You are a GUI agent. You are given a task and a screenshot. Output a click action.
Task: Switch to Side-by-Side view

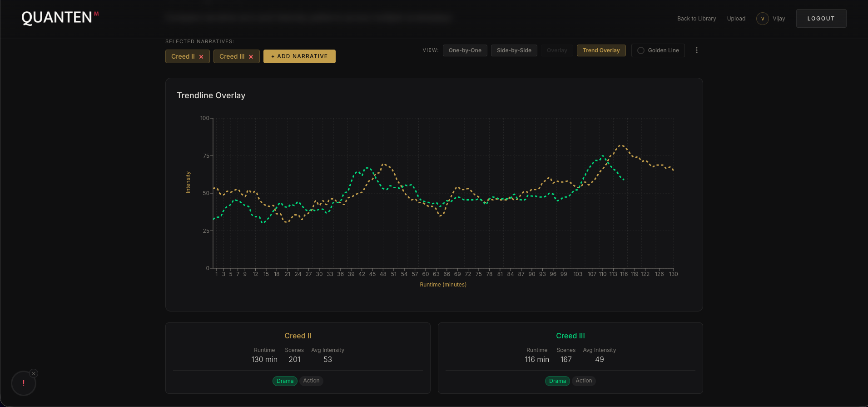[514, 50]
